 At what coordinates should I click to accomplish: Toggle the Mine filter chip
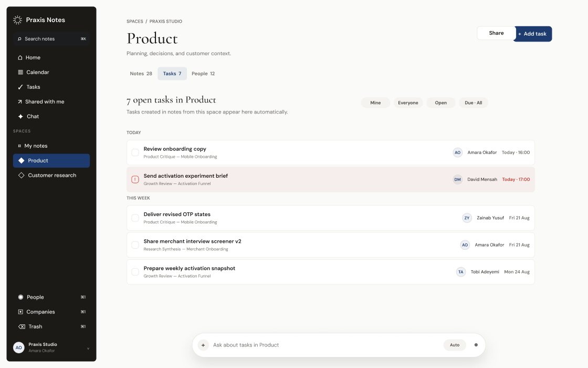375,103
